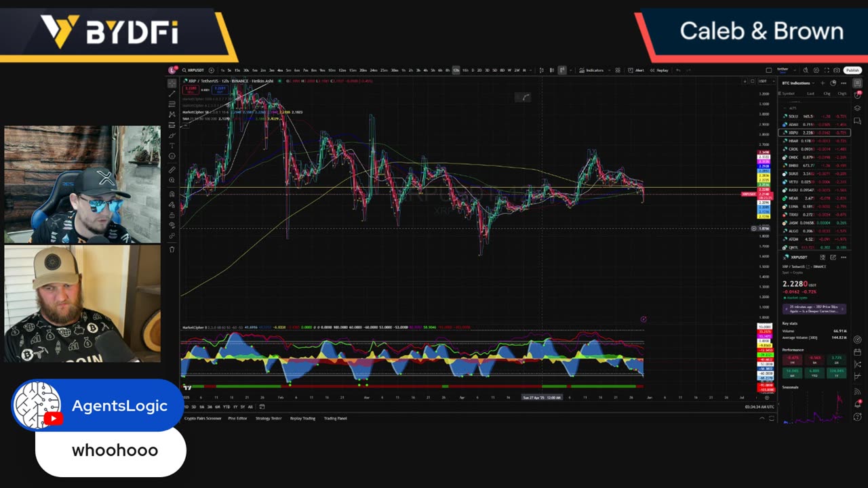Enter fullscreen mode icon
This screenshot has height=488, width=868.
[827, 70]
